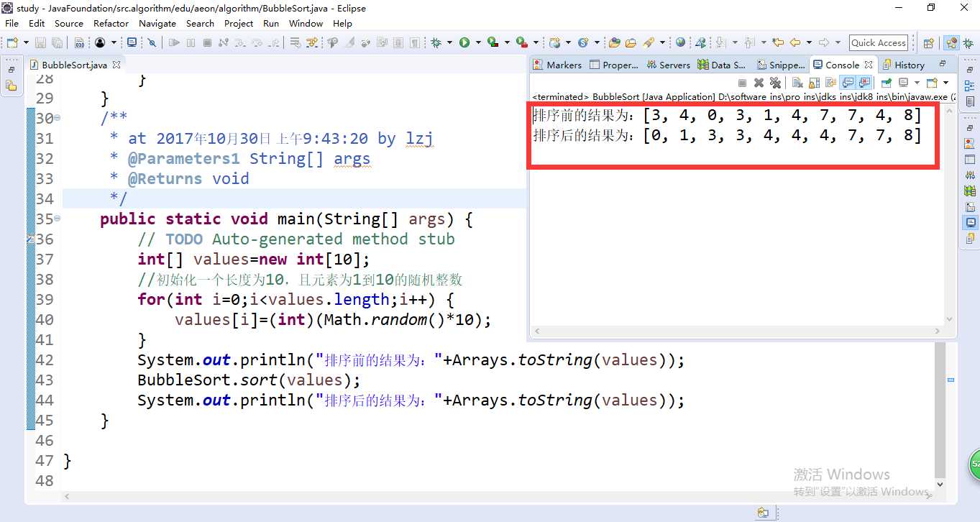
Task: Collapse the main method at line 35
Action: point(58,219)
